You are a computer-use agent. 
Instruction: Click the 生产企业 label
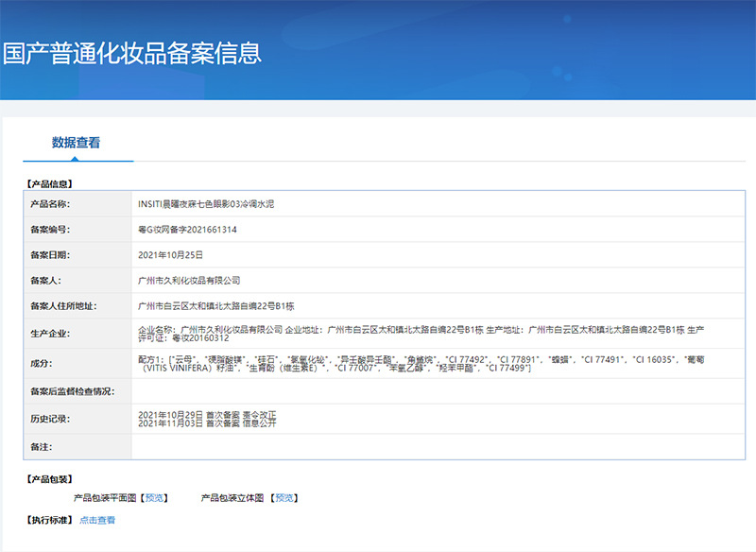(50, 334)
